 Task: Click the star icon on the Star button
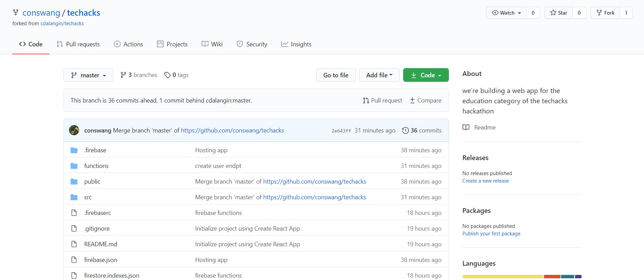point(553,13)
